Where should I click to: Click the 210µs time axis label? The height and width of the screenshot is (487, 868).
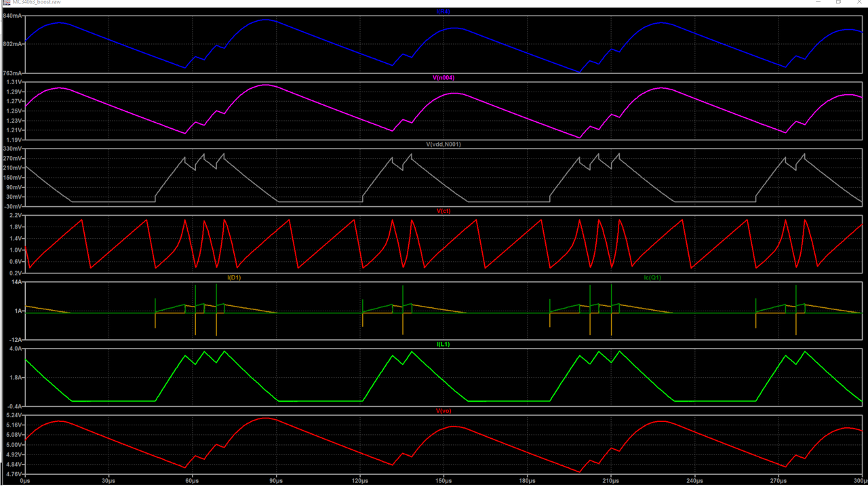tap(611, 480)
